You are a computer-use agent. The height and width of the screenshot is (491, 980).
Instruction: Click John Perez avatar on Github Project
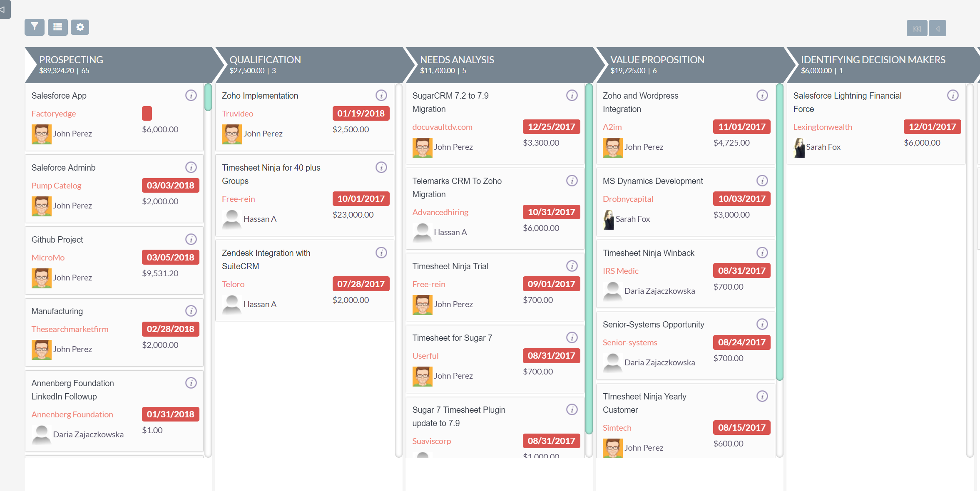click(x=41, y=278)
